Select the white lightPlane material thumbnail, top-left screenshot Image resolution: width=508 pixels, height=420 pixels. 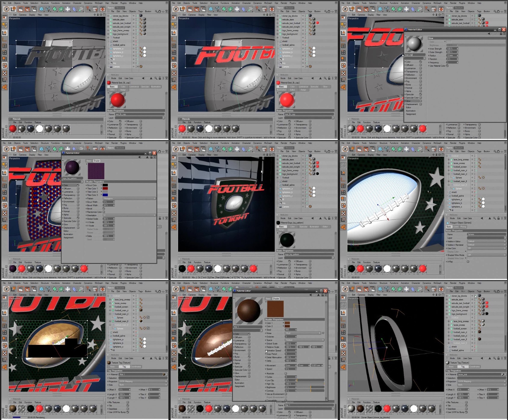(x=40, y=129)
